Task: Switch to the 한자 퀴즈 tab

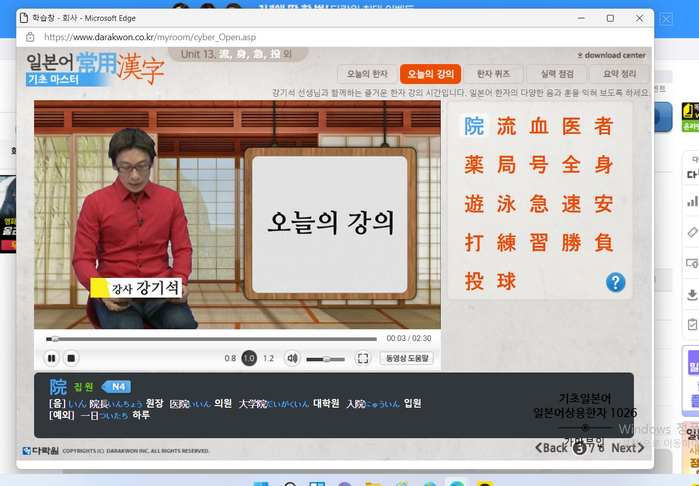Action: tap(493, 74)
